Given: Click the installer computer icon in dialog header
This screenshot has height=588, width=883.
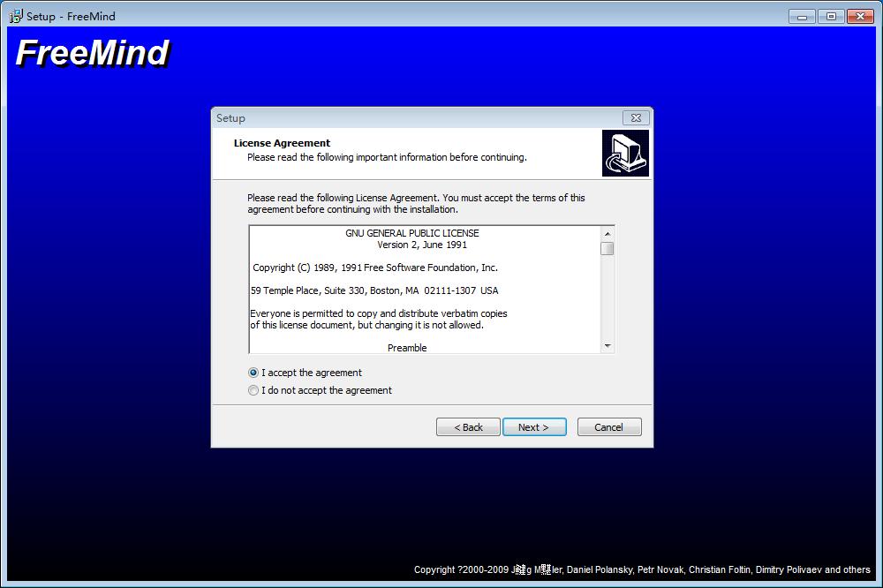Looking at the screenshot, I should click(625, 154).
